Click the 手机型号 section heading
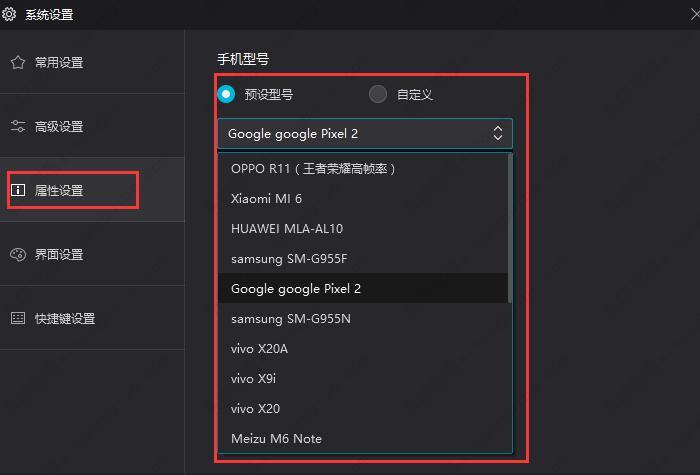This screenshot has width=700, height=475. click(x=243, y=59)
